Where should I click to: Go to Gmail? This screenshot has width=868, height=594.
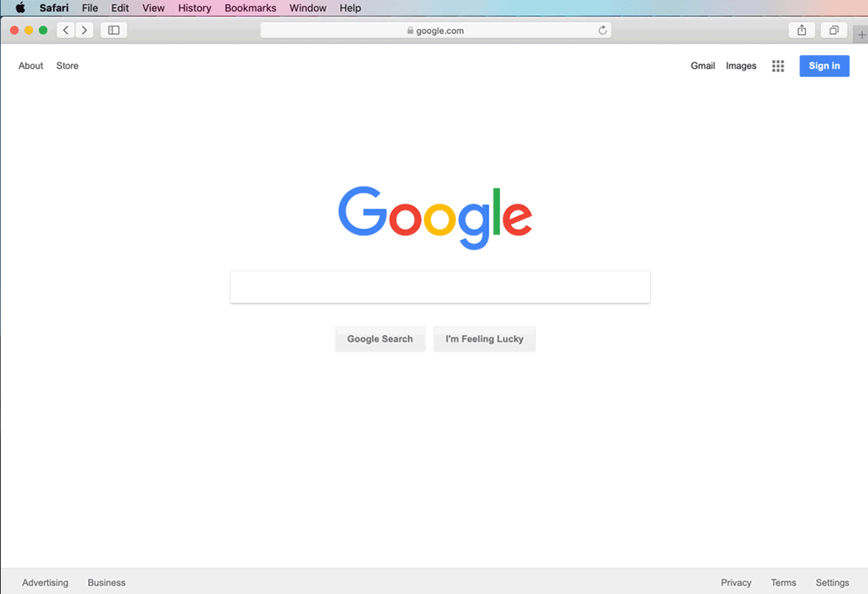point(703,66)
